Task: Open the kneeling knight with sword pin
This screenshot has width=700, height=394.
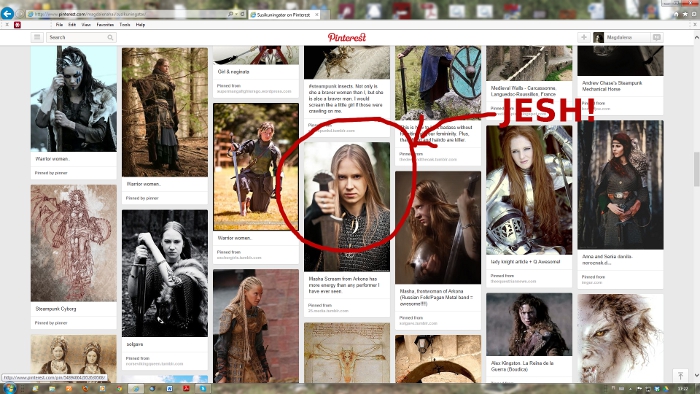Action: click(256, 167)
